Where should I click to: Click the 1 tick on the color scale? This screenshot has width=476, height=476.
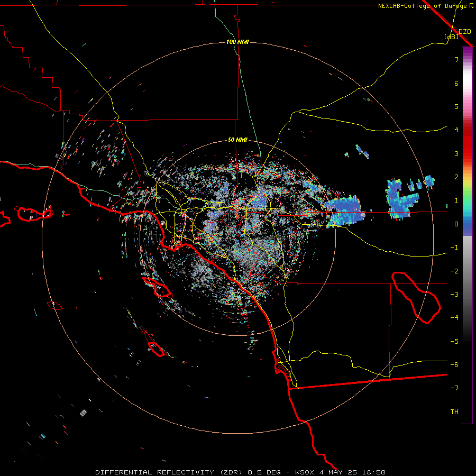click(456, 200)
